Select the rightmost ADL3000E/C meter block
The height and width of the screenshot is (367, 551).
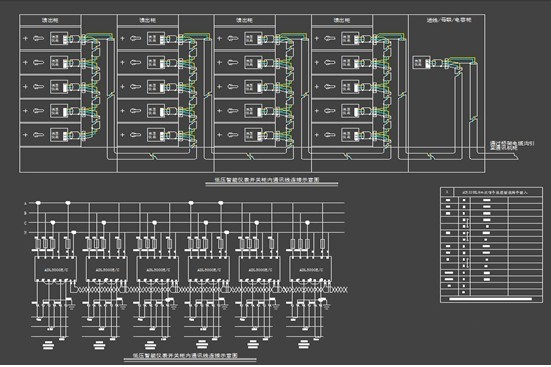310,269
